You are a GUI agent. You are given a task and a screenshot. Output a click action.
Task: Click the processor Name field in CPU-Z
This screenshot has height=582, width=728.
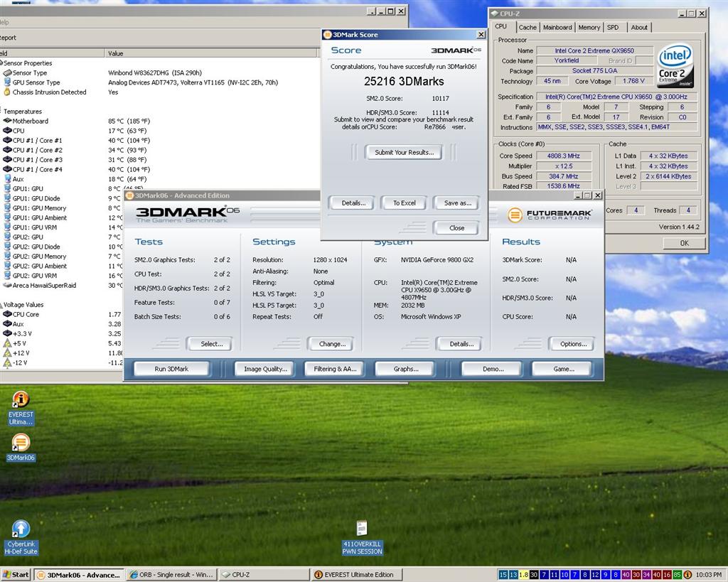coord(594,50)
